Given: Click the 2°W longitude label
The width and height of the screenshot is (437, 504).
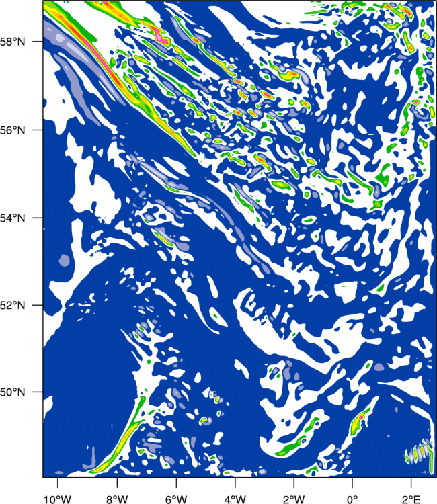Looking at the screenshot, I should pos(294,499).
